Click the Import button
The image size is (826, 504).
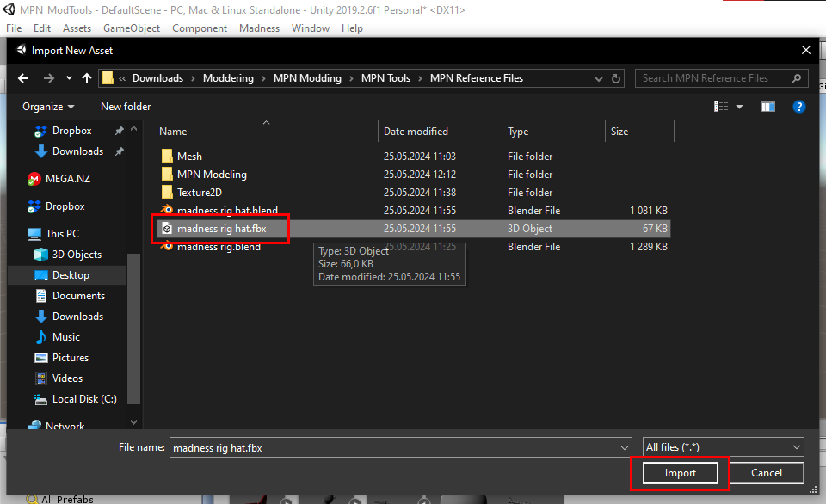680,473
